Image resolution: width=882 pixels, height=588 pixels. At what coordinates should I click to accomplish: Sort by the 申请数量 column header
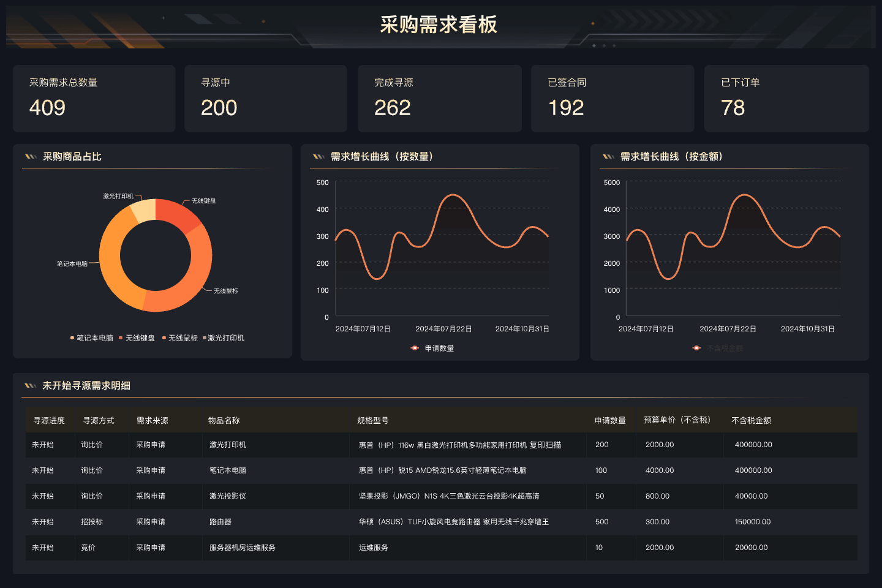(x=610, y=421)
